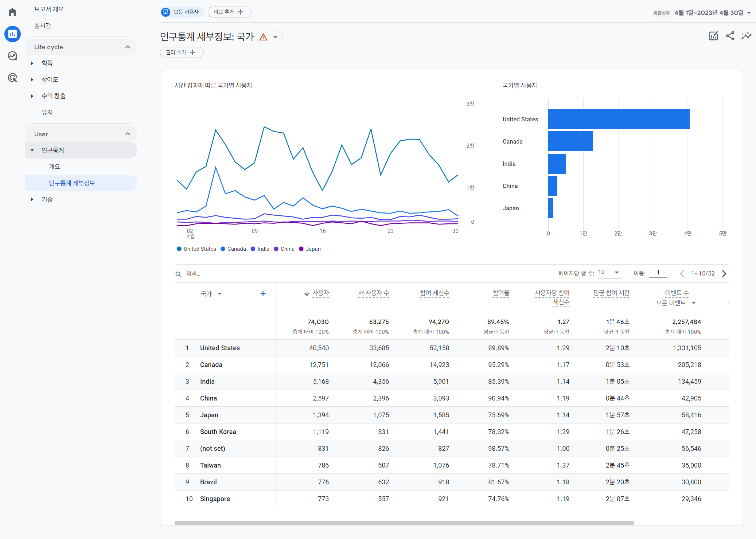756x539 pixels.
Task: Go to next table page arrow
Action: point(724,274)
